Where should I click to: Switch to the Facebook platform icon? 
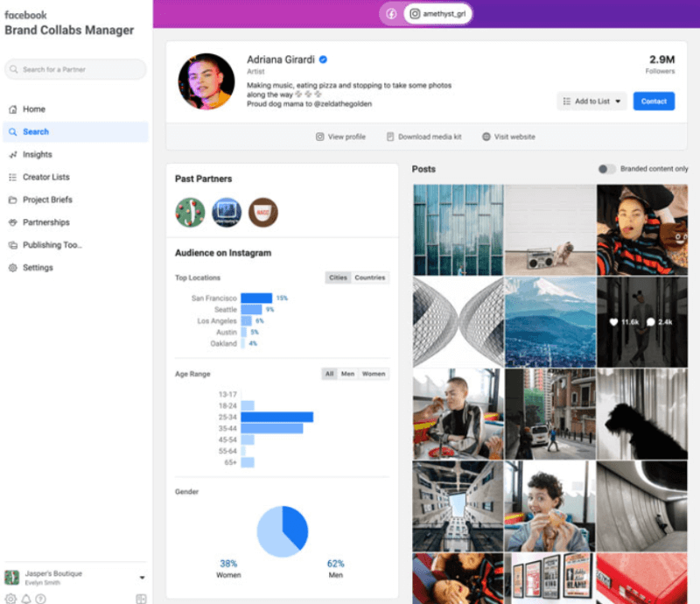point(391,14)
